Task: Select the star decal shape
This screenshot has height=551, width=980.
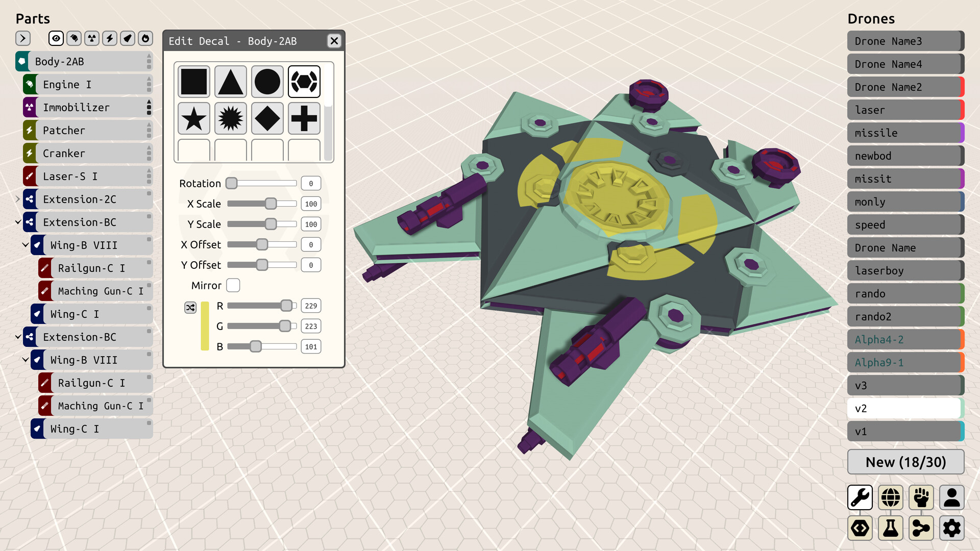Action: pos(194,118)
